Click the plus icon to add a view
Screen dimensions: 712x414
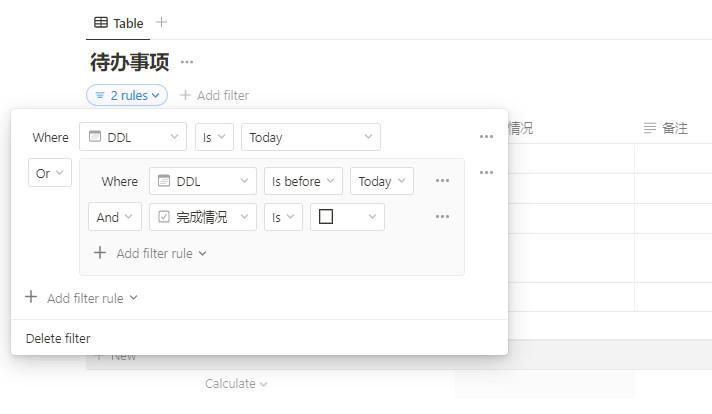(x=162, y=22)
